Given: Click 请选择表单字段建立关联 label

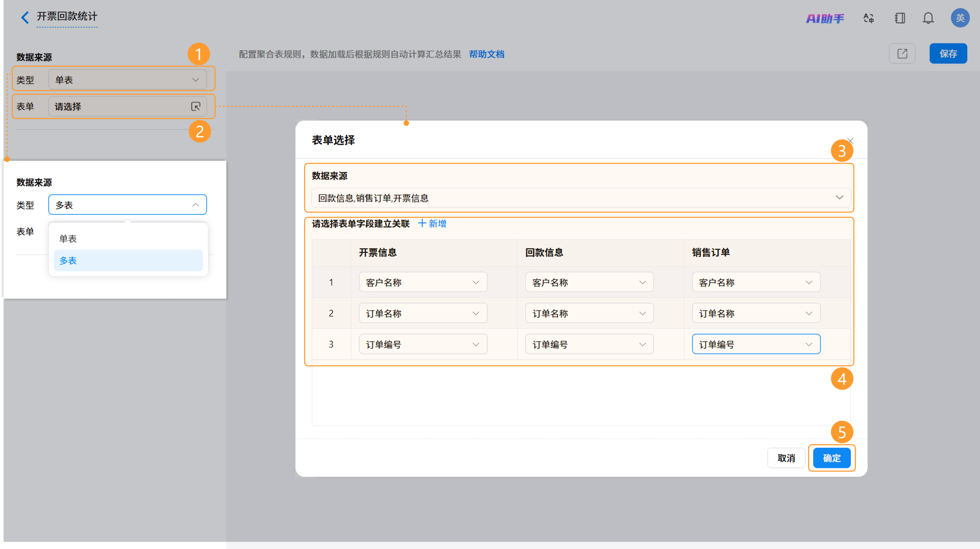Looking at the screenshot, I should point(361,224).
